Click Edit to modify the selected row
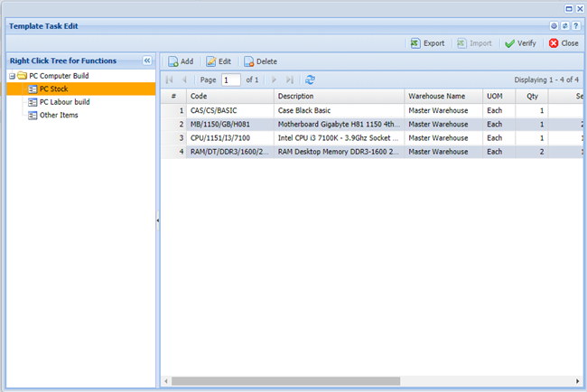The height and width of the screenshot is (392, 587). pyautogui.click(x=219, y=61)
